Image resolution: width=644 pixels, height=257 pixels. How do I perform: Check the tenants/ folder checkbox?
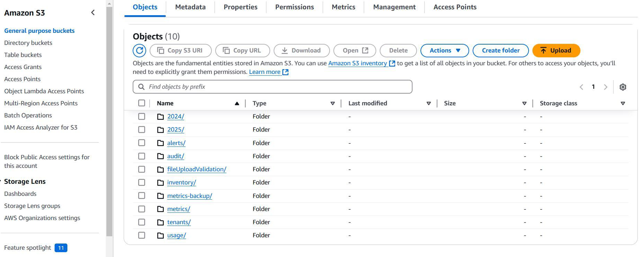(142, 222)
